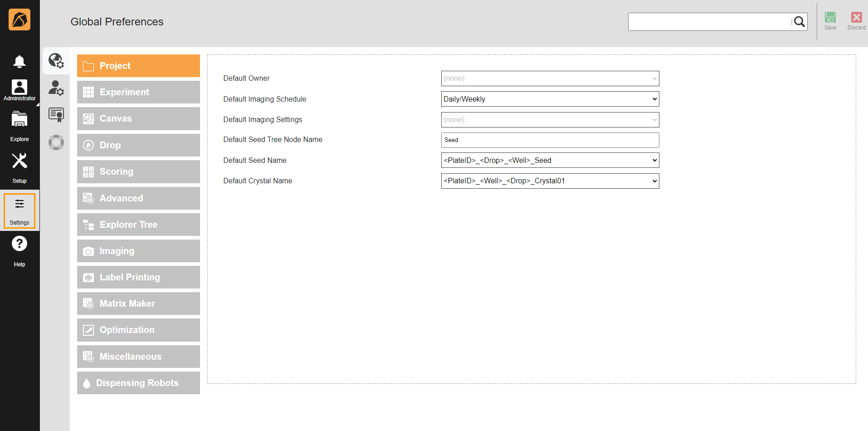Open the Default Imaging Schedule dropdown
The width and height of the screenshot is (868, 431).
[550, 99]
